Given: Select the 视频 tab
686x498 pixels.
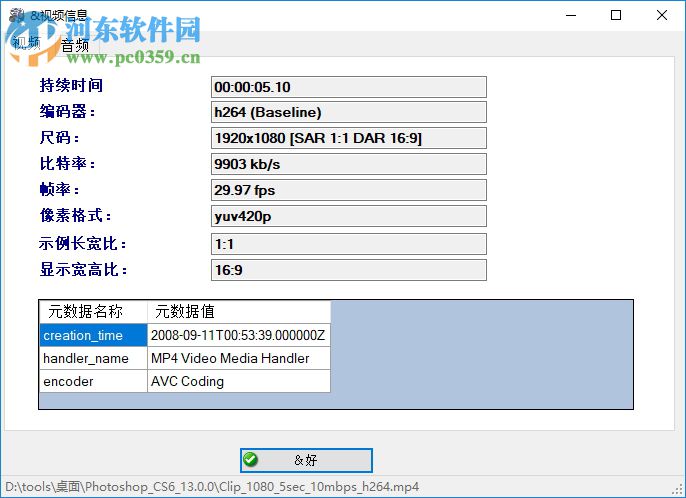Looking at the screenshot, I should pyautogui.click(x=27, y=43).
